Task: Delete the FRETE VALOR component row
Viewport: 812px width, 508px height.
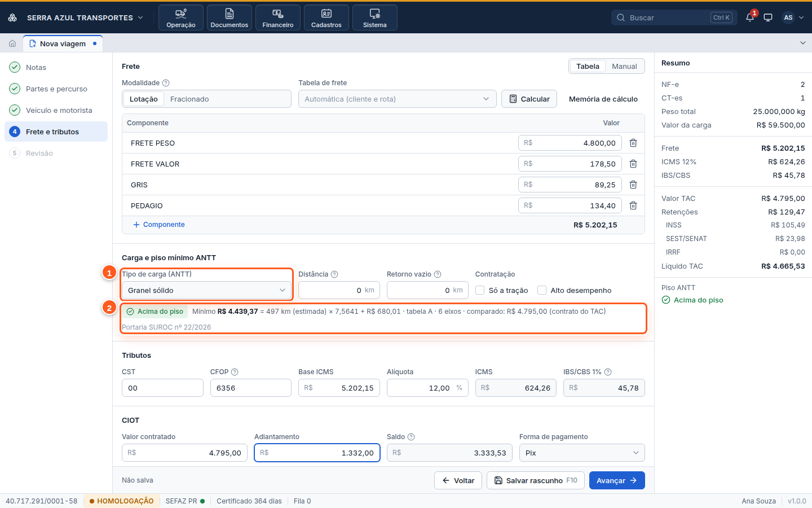Action: pyautogui.click(x=633, y=164)
